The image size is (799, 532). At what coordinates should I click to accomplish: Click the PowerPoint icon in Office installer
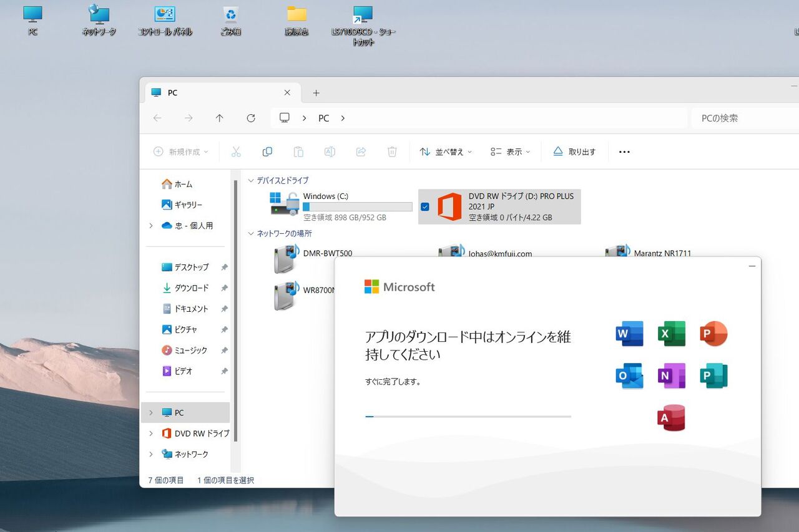[714, 334]
